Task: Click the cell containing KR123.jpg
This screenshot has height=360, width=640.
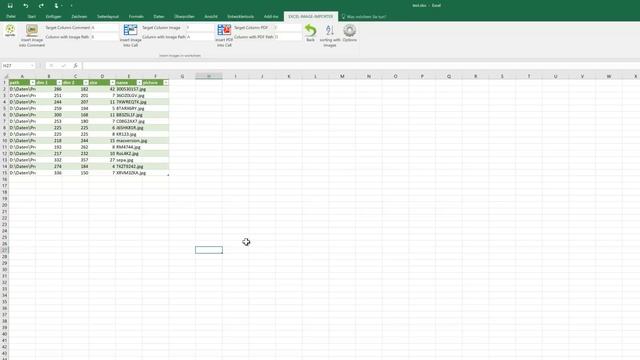Action: point(129,134)
